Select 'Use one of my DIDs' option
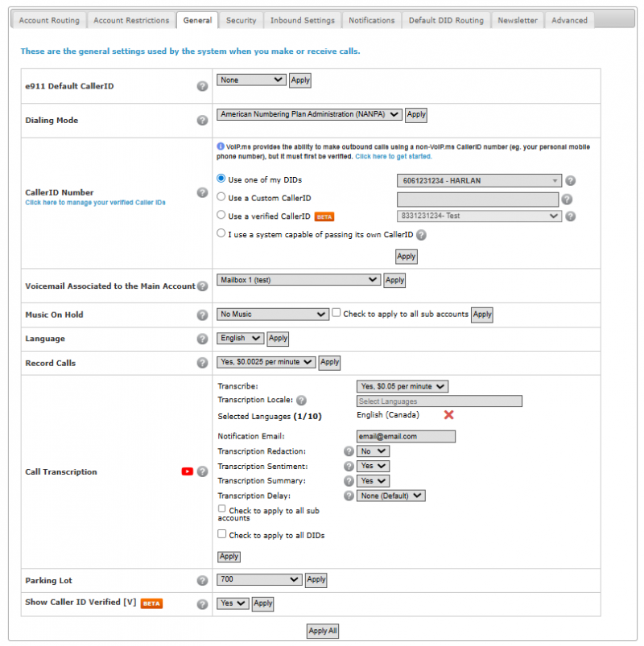Screen dimensions: 644x646 click(221, 179)
